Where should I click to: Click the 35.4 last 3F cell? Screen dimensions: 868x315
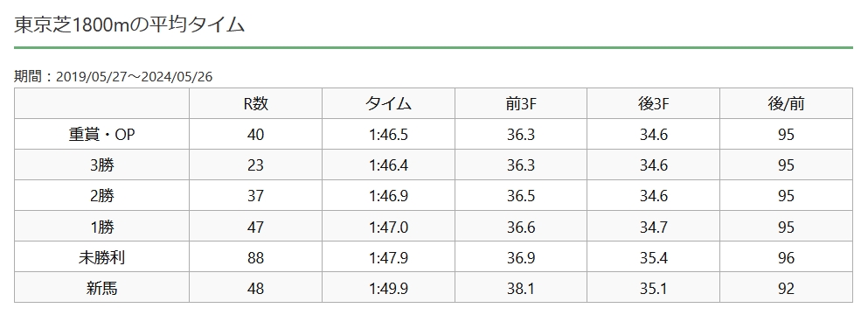[x=653, y=258]
